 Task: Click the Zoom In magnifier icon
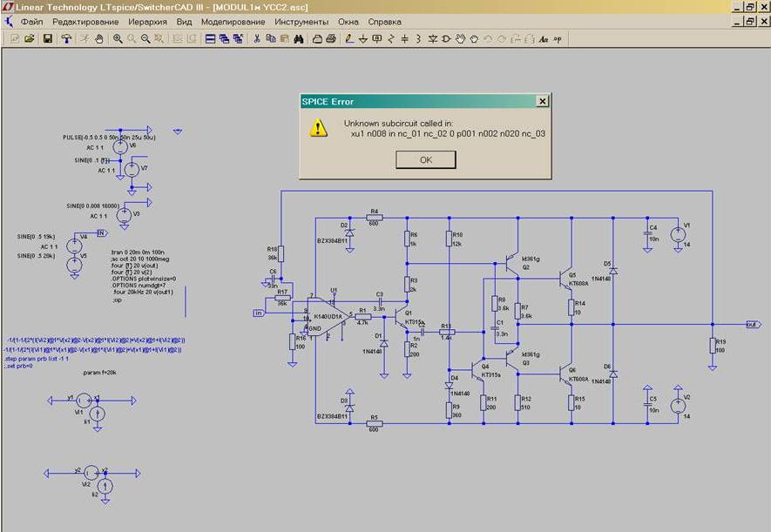[118, 38]
